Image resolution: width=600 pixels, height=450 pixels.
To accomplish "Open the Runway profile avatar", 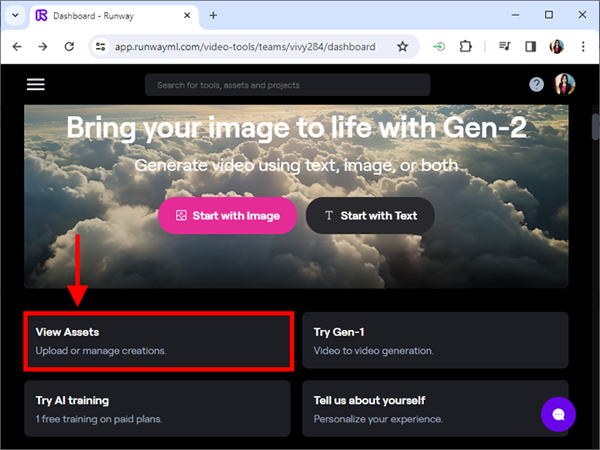I will click(x=565, y=84).
